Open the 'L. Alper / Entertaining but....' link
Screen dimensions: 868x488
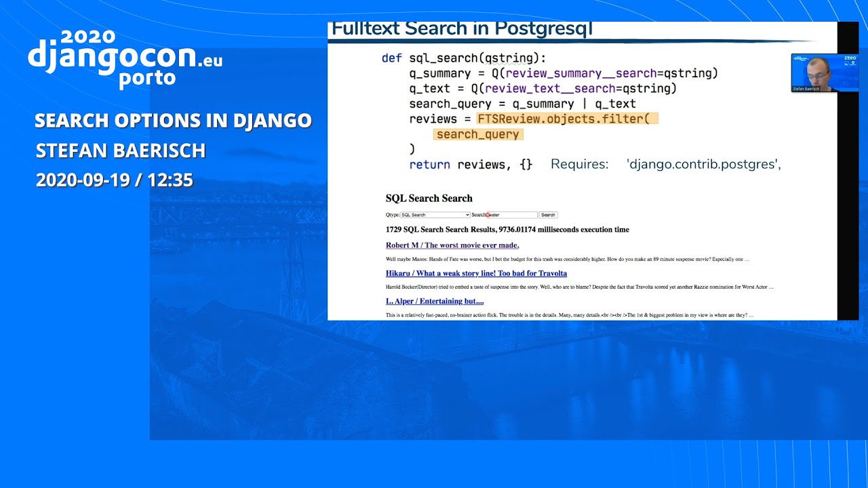tap(435, 301)
